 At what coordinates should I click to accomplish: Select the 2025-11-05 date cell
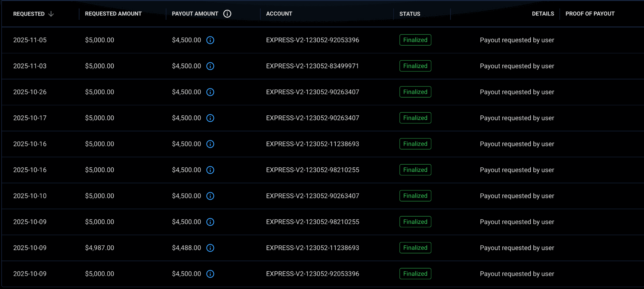tap(30, 40)
